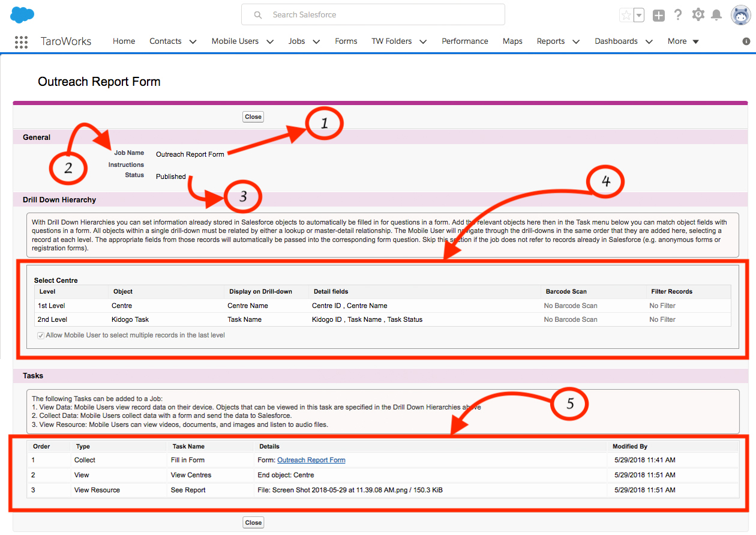Open the help question mark icon
756x535 pixels.
678,15
